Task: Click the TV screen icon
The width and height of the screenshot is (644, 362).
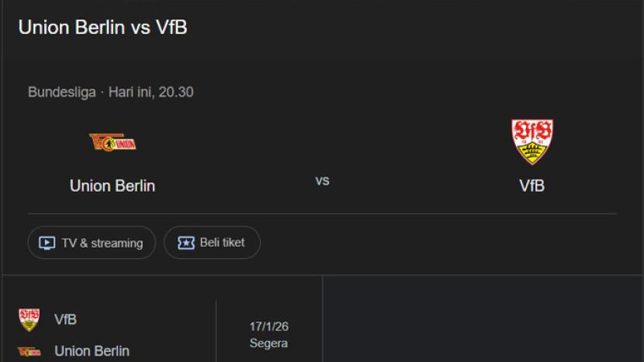Action: click(47, 243)
